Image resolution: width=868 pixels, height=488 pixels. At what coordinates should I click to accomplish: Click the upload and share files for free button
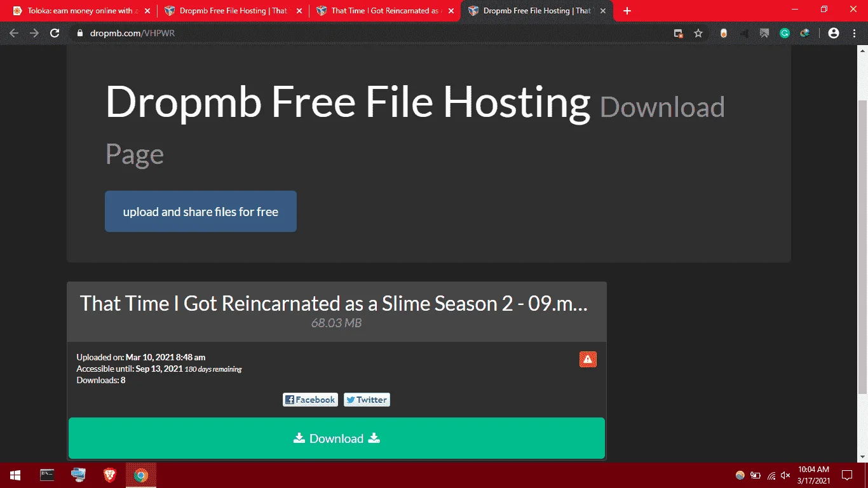pyautogui.click(x=201, y=212)
